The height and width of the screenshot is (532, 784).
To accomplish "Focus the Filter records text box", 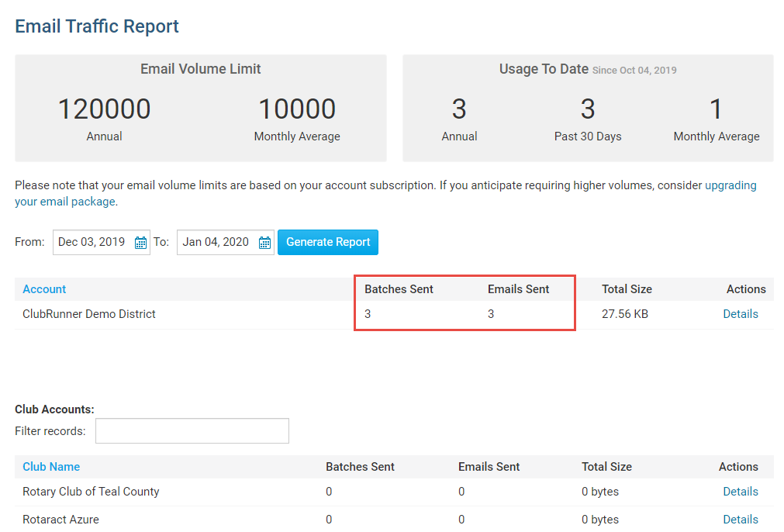I will point(192,431).
